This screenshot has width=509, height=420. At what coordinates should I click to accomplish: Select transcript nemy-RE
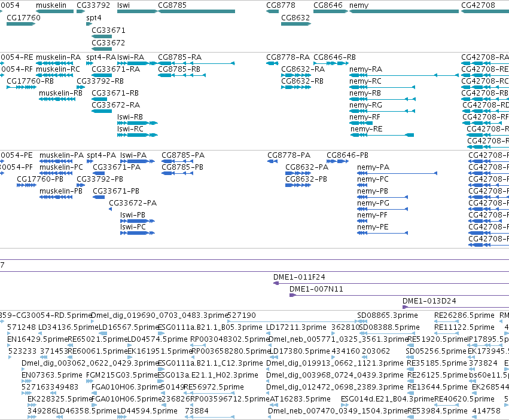coord(382,135)
